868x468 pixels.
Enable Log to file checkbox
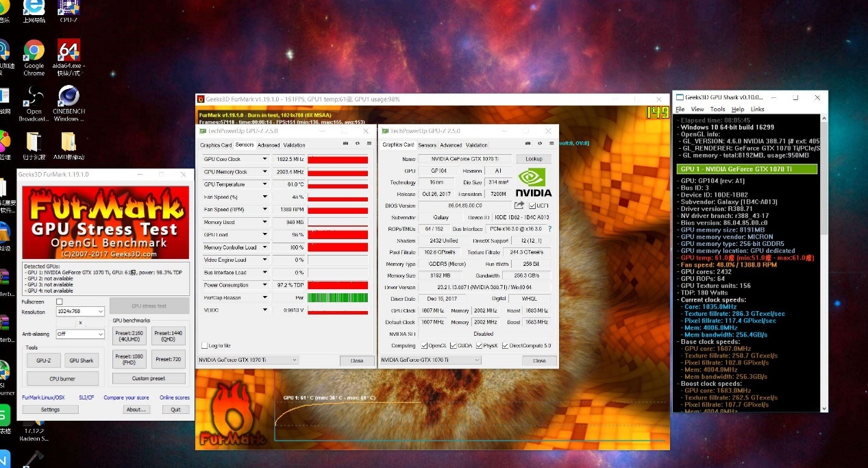click(204, 345)
